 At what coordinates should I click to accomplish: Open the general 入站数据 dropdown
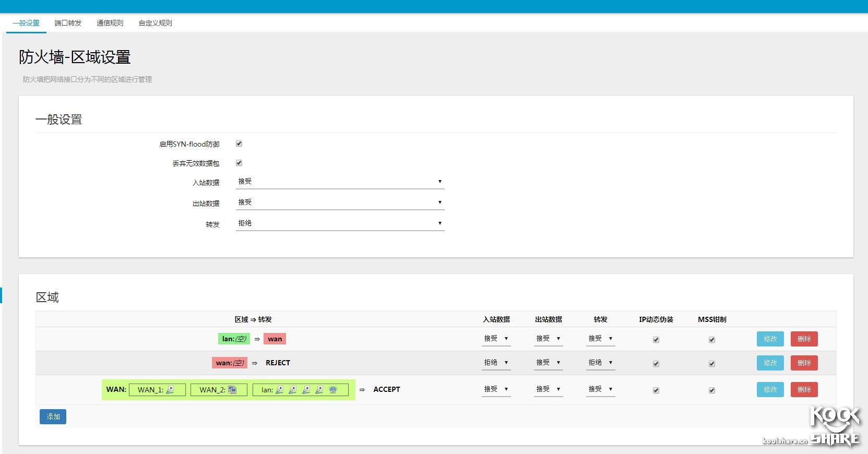coord(340,182)
